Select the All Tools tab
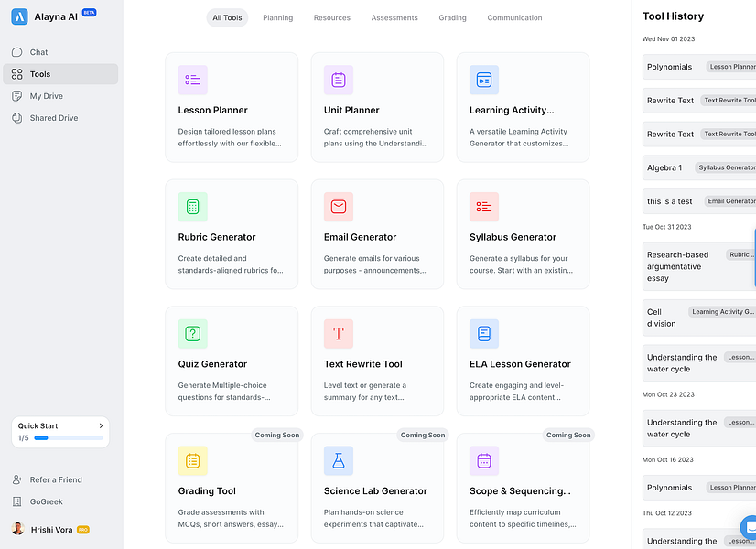Screen dimensions: 756x549 point(227,17)
